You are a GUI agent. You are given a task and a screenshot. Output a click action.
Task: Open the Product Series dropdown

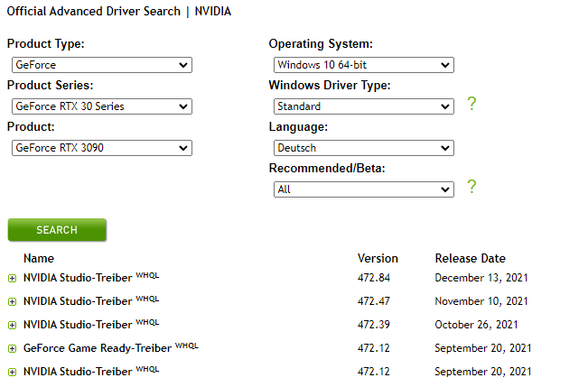[x=102, y=106]
